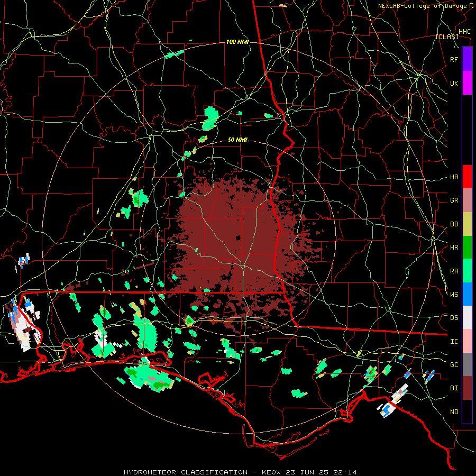Click the UK legend label

(454, 83)
